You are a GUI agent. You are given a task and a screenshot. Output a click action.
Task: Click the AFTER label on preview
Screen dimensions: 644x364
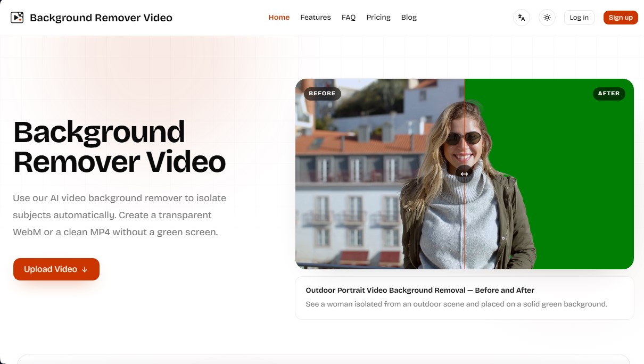[609, 94]
